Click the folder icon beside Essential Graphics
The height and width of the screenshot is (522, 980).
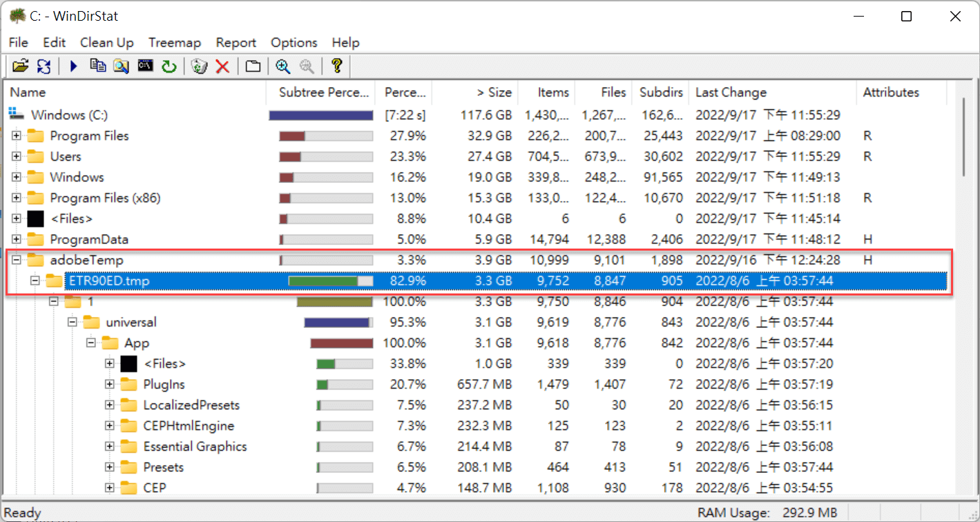tap(129, 447)
